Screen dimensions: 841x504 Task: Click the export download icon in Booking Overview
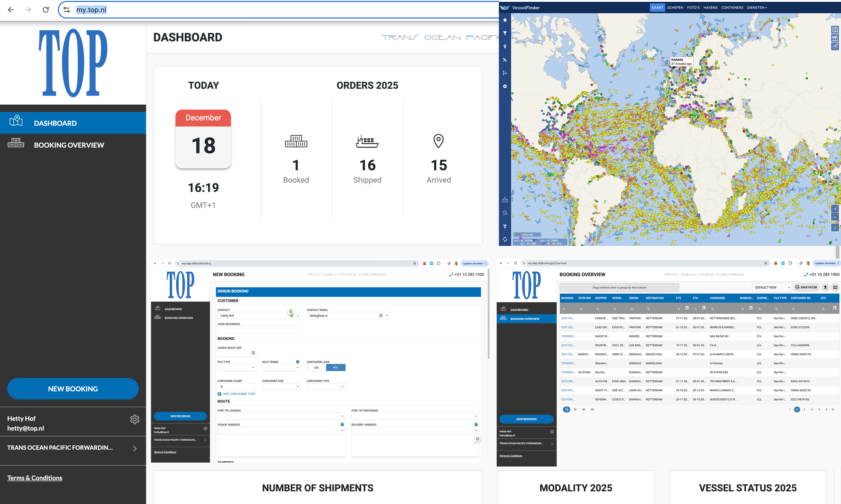[x=825, y=287]
